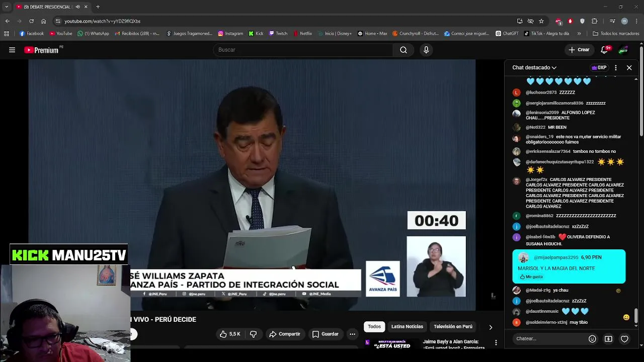Open live chat options three-dot menu
The height and width of the screenshot is (362, 644).
click(x=616, y=67)
